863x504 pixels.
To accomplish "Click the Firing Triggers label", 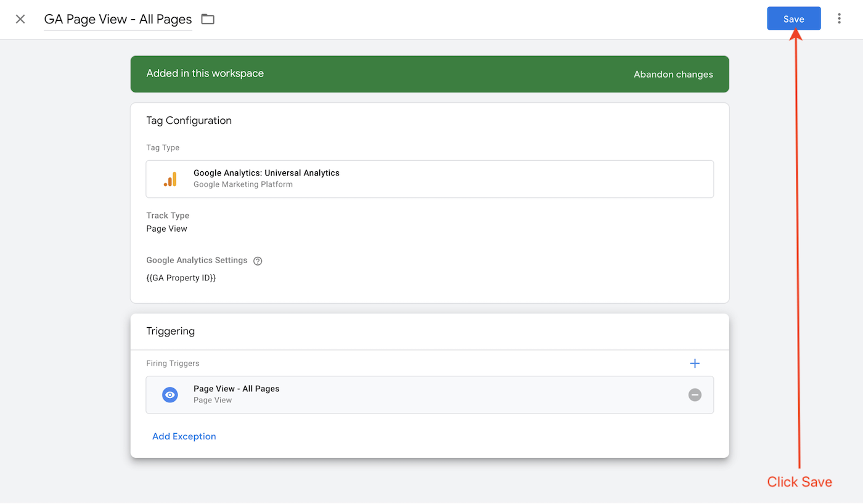I will coord(173,364).
